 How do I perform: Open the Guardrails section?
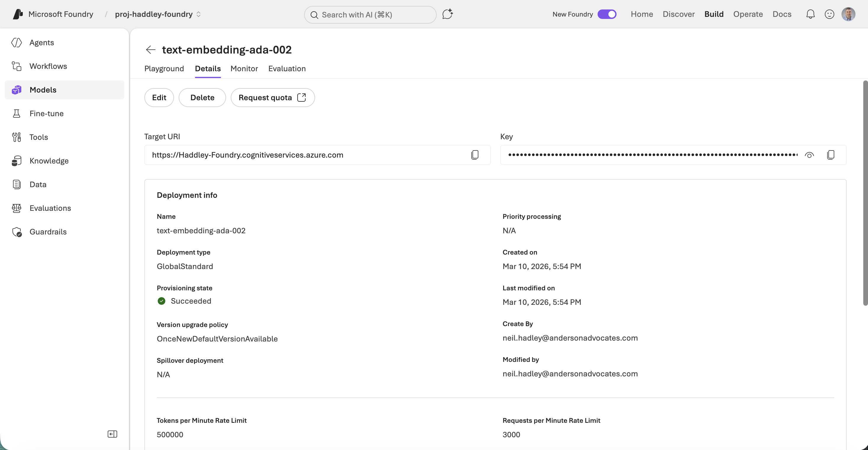point(48,232)
